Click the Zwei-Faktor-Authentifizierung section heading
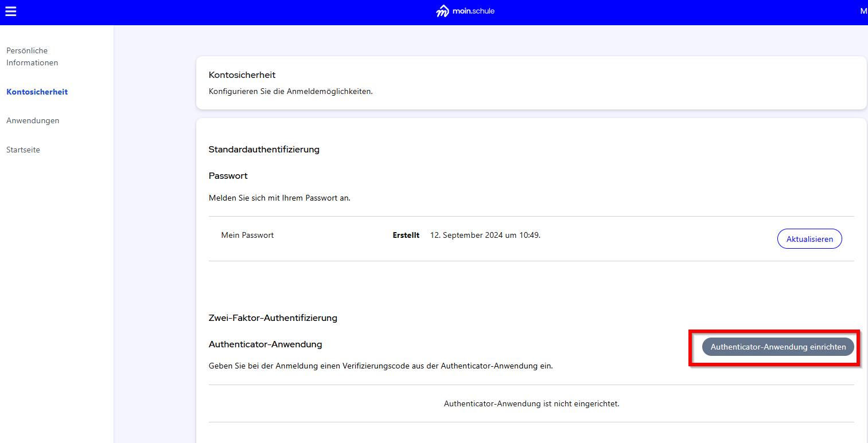Screen dimensions: 868x443 click(x=273, y=317)
